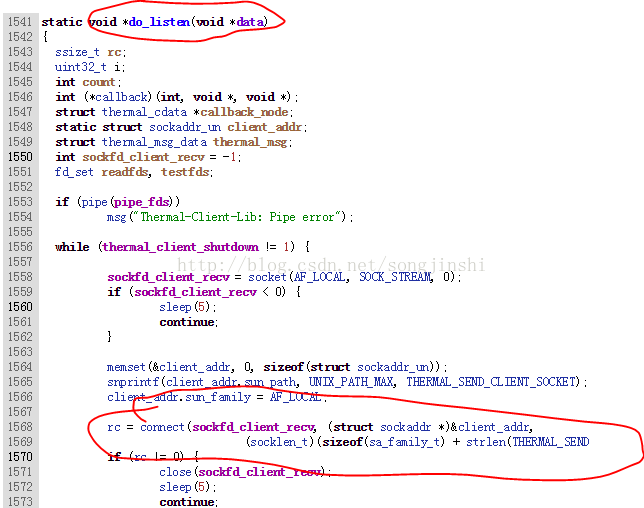Select line number 1560 in the gutter
Image resolution: width=644 pixels, height=508 pixels.
click(x=20, y=307)
